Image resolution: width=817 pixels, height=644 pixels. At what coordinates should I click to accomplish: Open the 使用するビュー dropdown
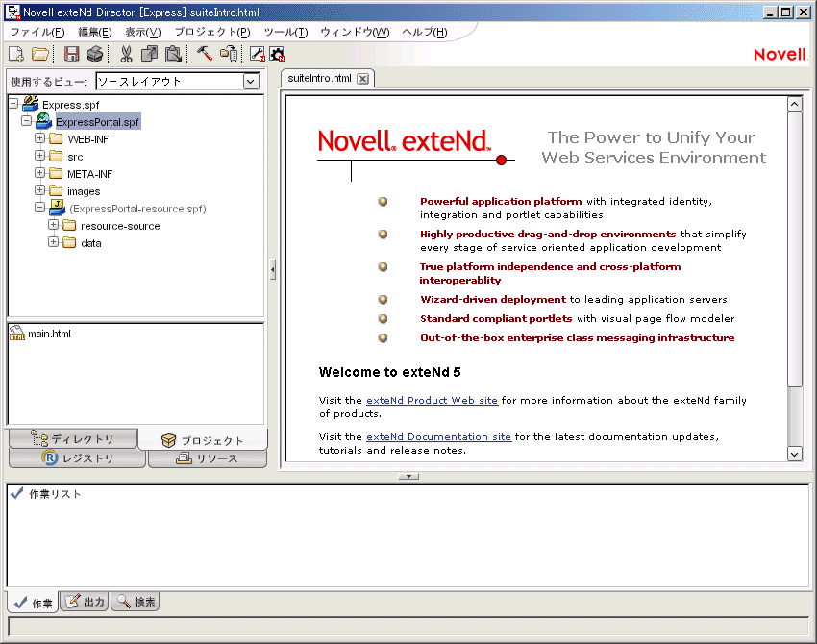pyautogui.click(x=252, y=82)
